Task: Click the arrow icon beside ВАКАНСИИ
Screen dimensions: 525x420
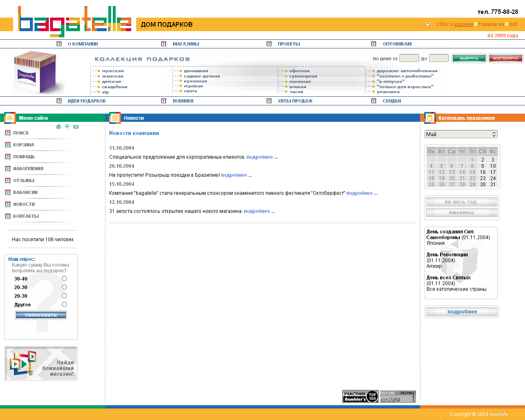Action: pyautogui.click(x=7, y=192)
